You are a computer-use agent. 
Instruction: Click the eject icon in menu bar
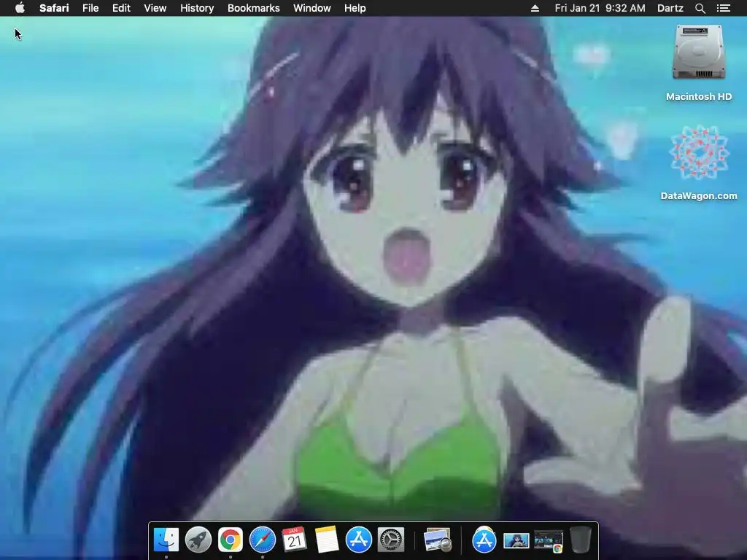click(535, 8)
